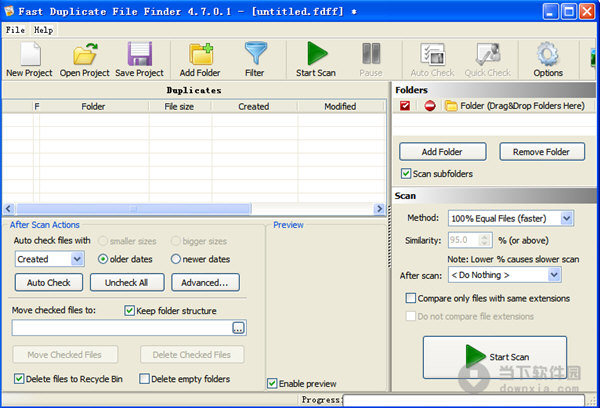
Task: Click the Move Checked Files button
Action: coord(65,354)
